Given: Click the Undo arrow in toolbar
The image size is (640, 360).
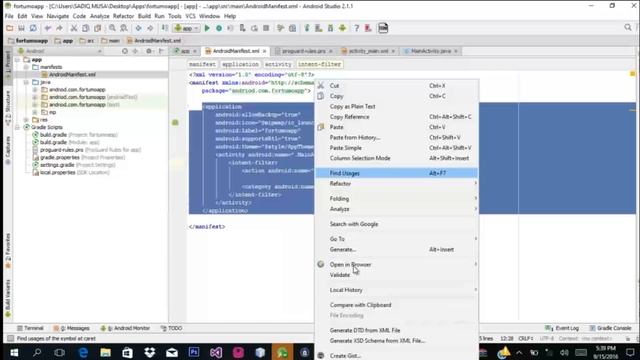Looking at the screenshot, I should 48,28.
